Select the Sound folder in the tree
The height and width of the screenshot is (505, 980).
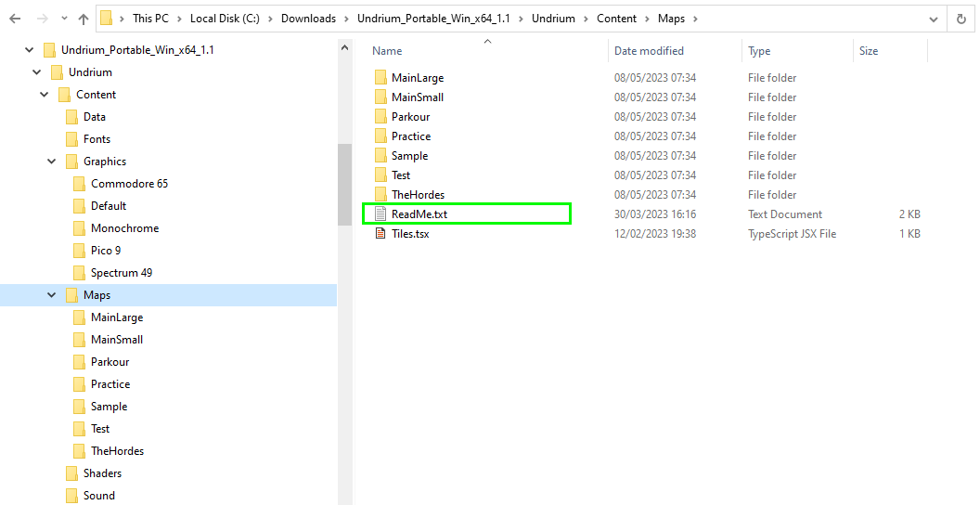[x=99, y=496]
